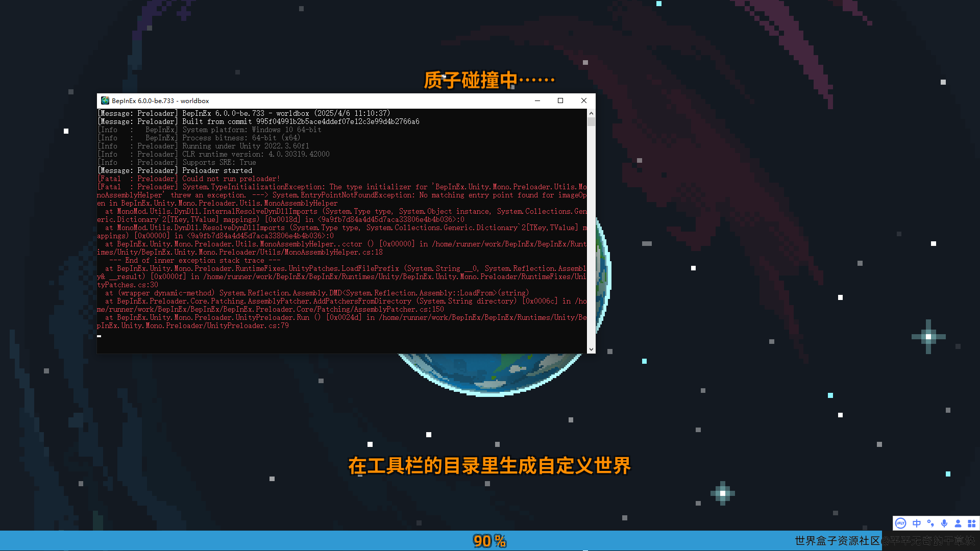Click the 'wrapper dynamic-method' stack trace line
Image resolution: width=980 pixels, height=551 pixels.
(x=317, y=293)
